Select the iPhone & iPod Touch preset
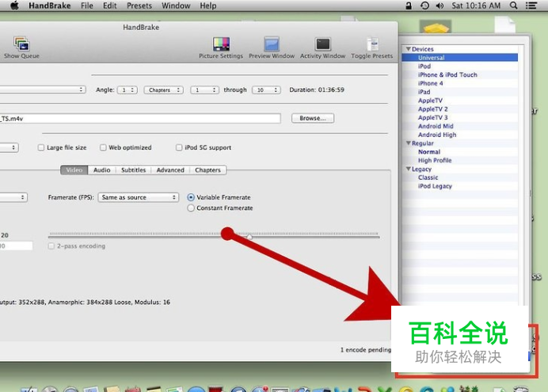Screen dimensions: 548x392 [460, 74]
